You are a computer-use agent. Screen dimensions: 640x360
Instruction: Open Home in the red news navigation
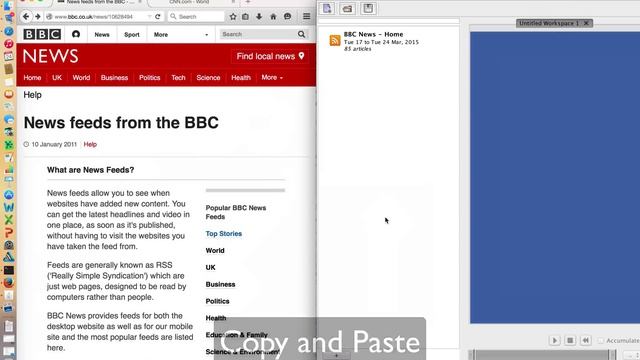coord(32,78)
